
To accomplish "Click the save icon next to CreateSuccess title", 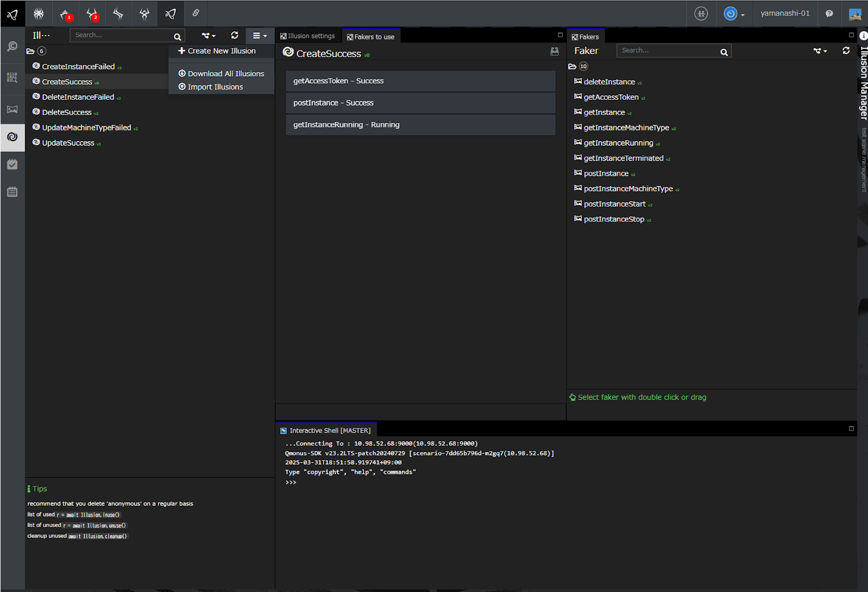I will (x=554, y=51).
